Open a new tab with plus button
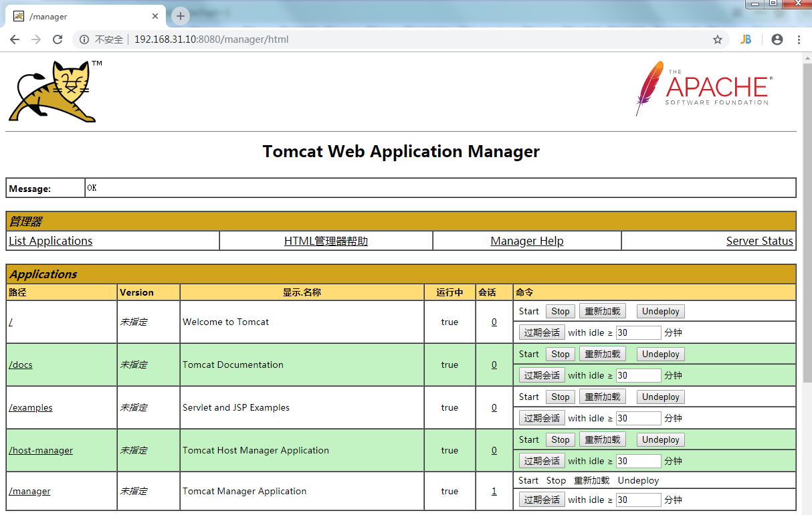Viewport: 812px width, 515px height. click(181, 16)
